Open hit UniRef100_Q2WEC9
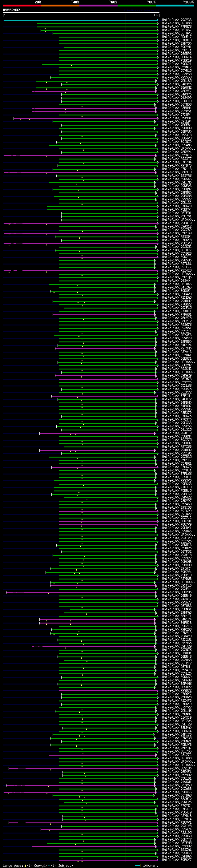This screenshot has width=197, height=868. (x=177, y=101)
